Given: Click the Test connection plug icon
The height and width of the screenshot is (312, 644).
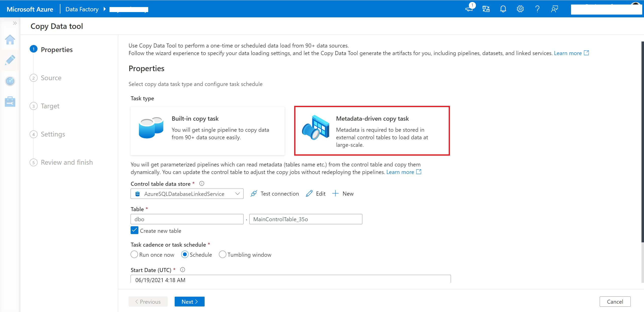Looking at the screenshot, I should (253, 193).
